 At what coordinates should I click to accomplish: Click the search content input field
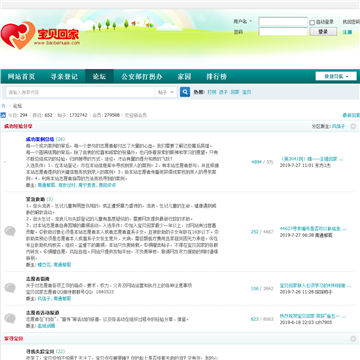tap(80, 92)
